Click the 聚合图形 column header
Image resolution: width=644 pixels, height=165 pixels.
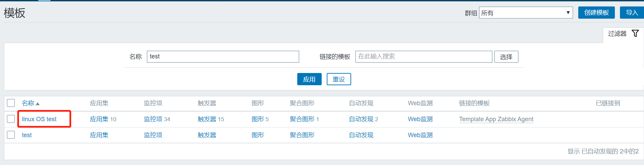pos(302,103)
